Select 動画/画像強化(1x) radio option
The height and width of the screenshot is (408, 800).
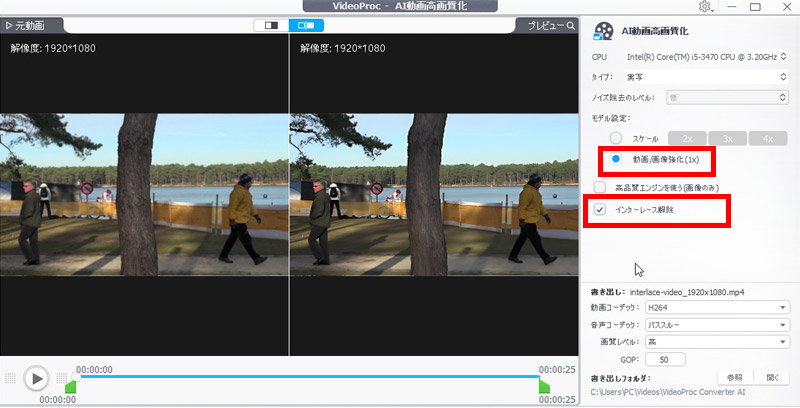[616, 159]
